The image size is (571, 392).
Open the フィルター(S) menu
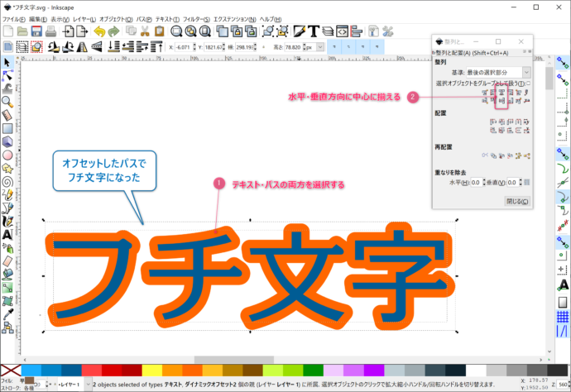point(196,19)
